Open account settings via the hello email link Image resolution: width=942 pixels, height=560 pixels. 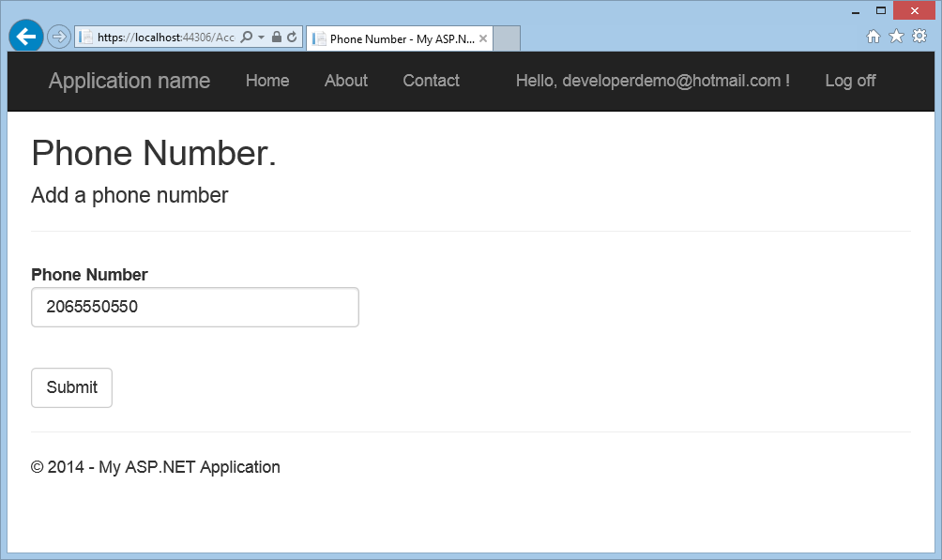[652, 81]
